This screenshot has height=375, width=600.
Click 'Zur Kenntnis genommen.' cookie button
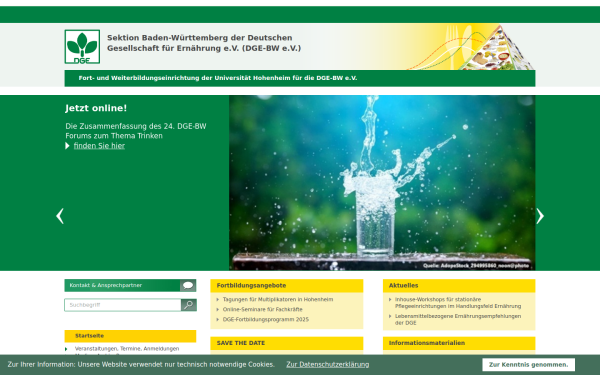point(528,365)
